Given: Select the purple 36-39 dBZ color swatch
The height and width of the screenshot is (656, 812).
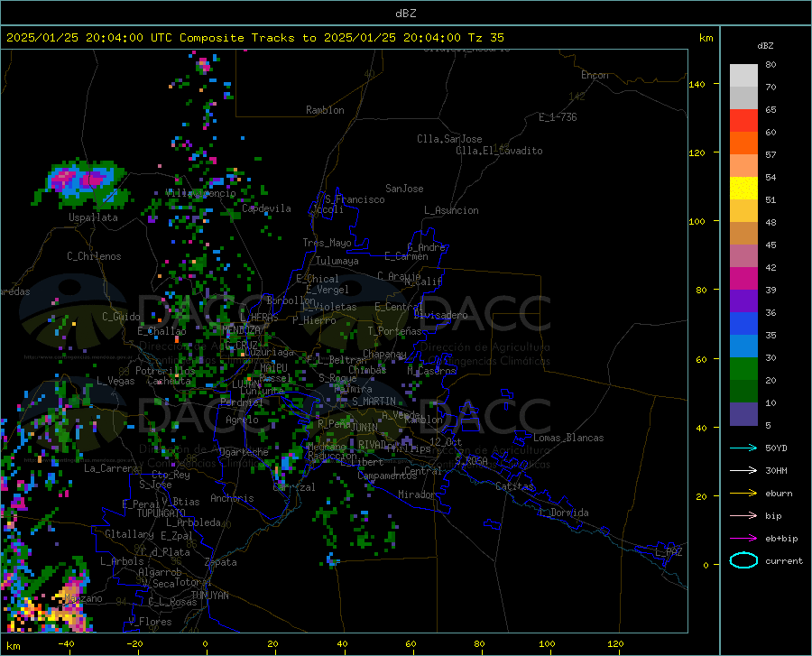Looking at the screenshot, I should pos(743,301).
